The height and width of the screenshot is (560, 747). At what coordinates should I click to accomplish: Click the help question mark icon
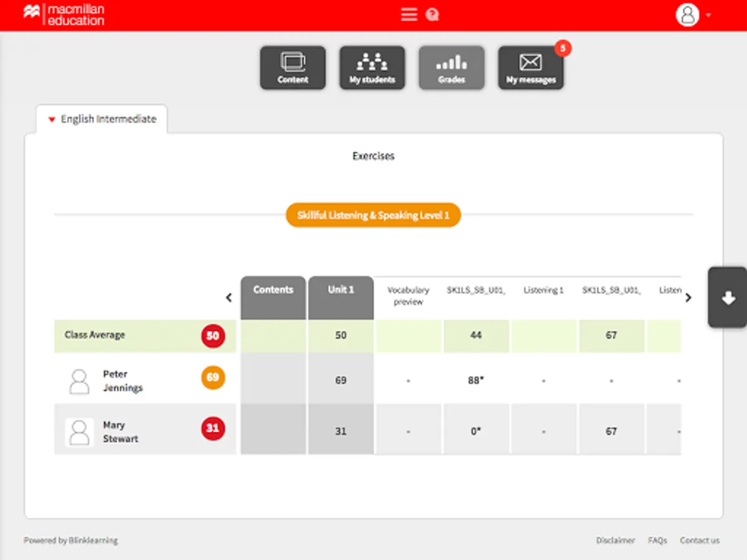point(433,15)
